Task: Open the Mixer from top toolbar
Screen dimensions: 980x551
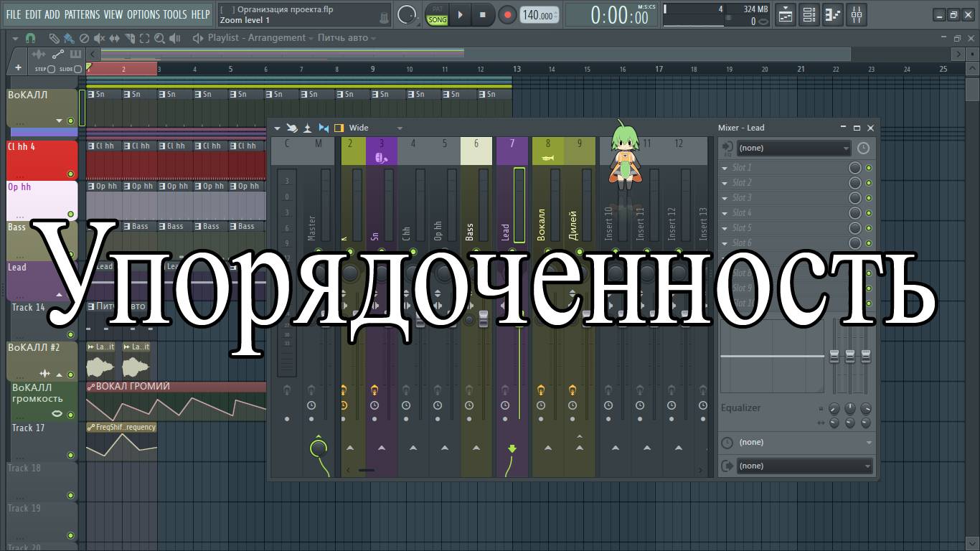Action: 857,14
